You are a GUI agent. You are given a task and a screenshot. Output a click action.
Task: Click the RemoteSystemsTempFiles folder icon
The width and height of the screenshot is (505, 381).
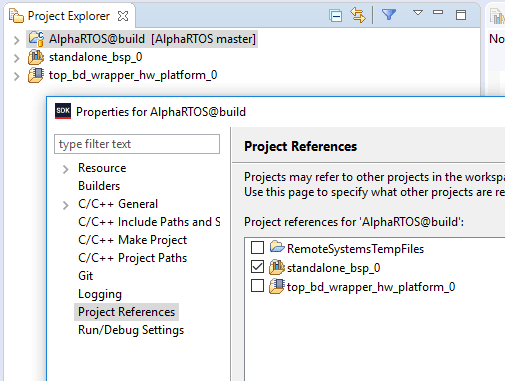277,247
